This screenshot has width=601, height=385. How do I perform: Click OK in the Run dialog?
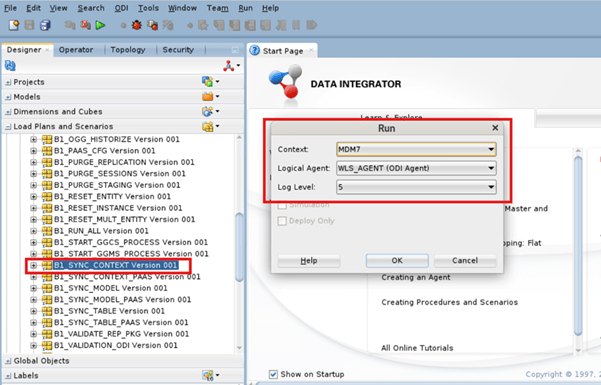pos(397,260)
